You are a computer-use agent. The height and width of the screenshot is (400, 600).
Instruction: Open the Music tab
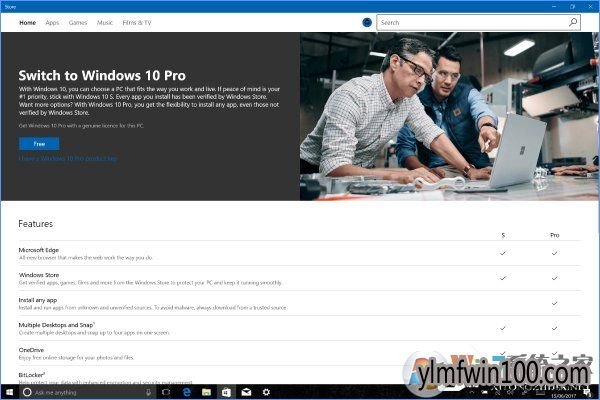105,23
